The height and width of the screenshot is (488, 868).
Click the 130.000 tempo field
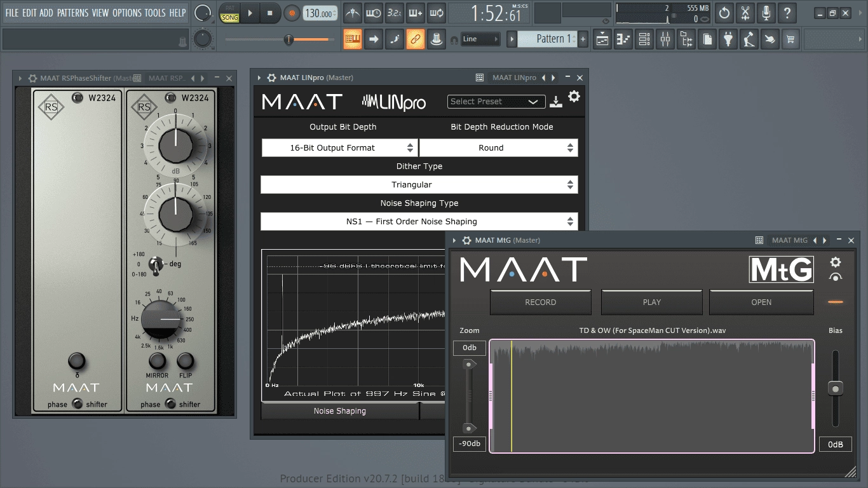[320, 13]
